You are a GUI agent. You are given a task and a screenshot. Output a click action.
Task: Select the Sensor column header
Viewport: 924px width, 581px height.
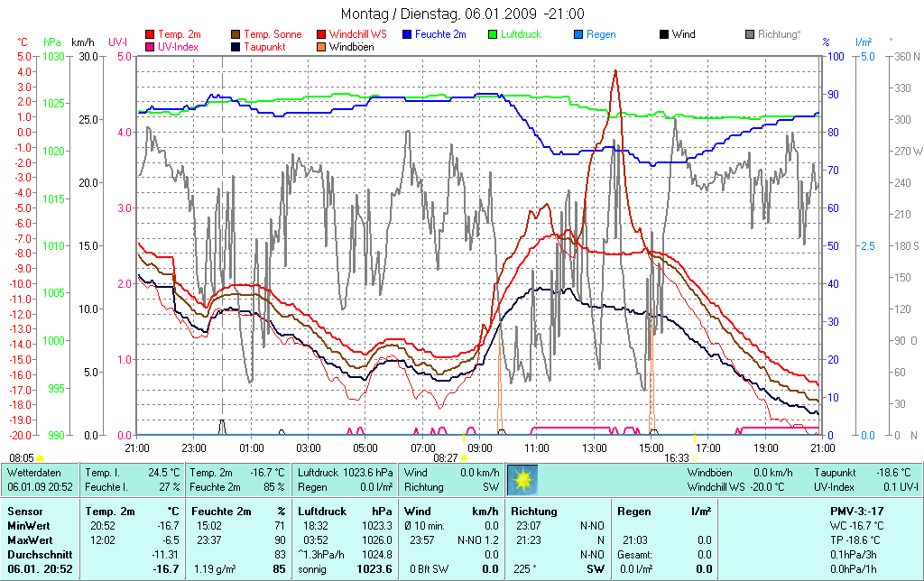click(25, 512)
